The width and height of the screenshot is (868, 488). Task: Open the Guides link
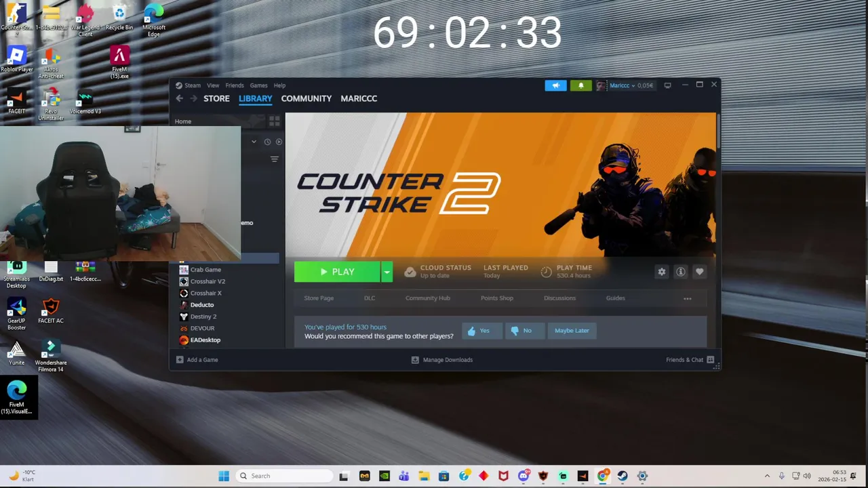616,298
